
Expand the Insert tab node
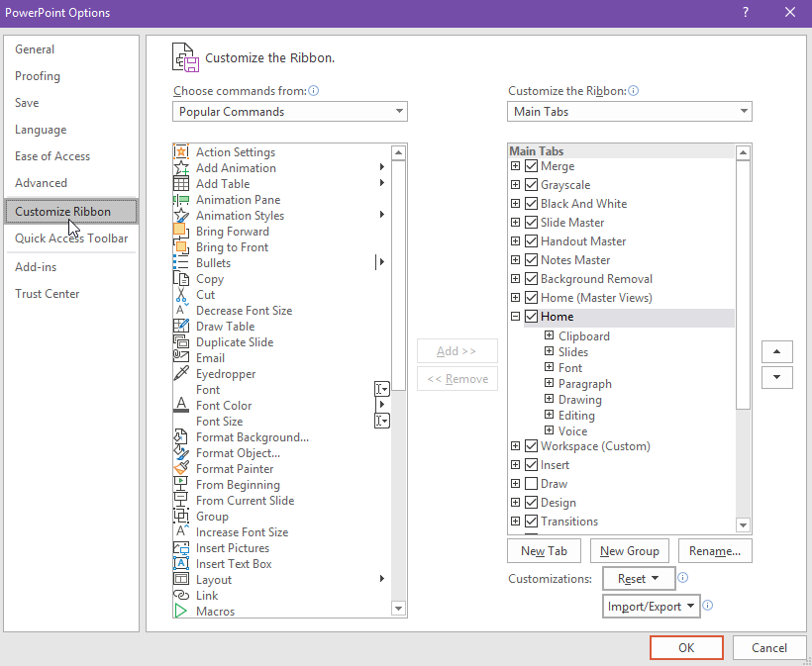(x=515, y=465)
